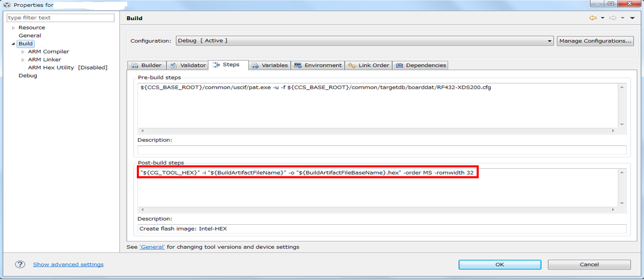
Task: Open the Validator tab
Action: (x=187, y=65)
